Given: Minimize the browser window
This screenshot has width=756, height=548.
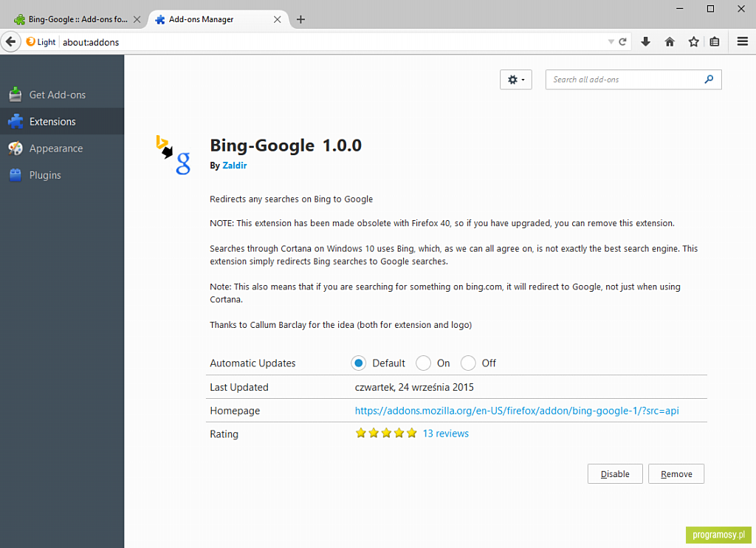Looking at the screenshot, I should 680,9.
